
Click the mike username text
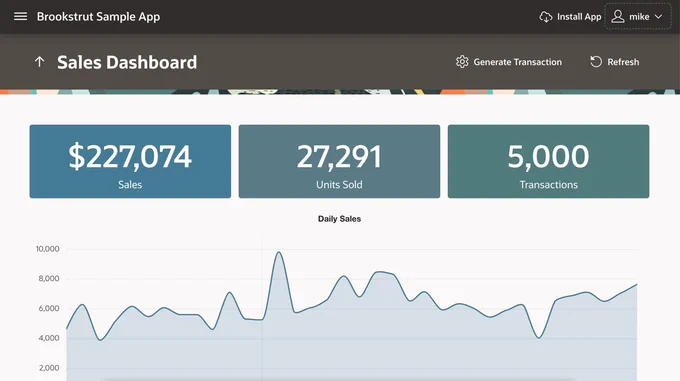coord(639,17)
